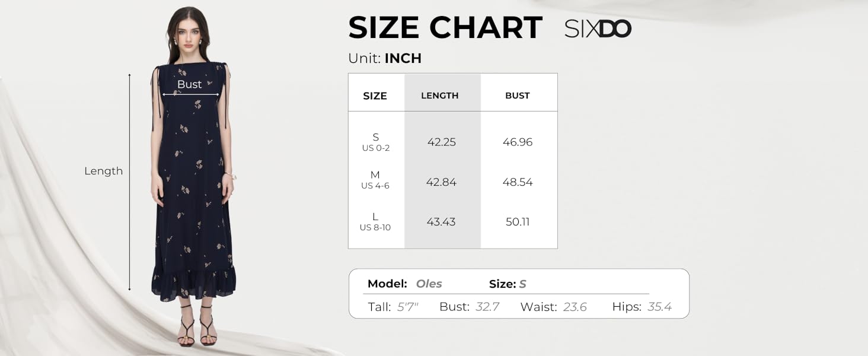Select the M US 4-6 size row
This screenshot has width=868, height=356.
(x=452, y=182)
